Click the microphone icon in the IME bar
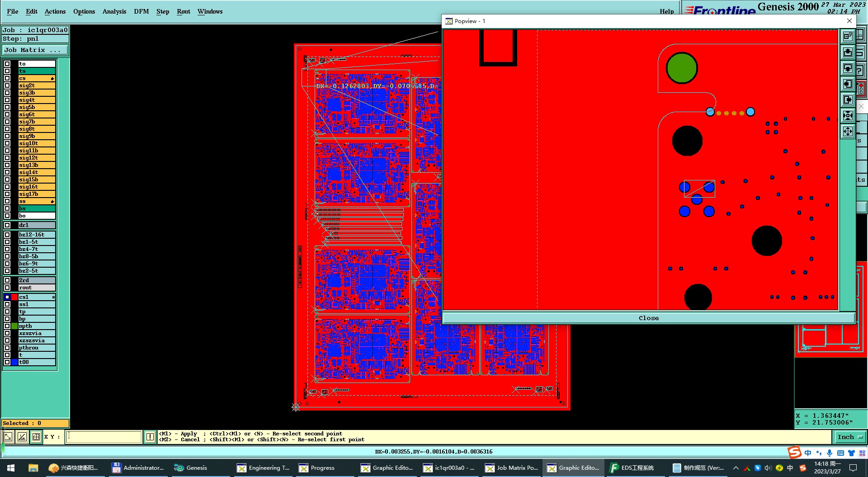This screenshot has width=868, height=477. [x=830, y=453]
